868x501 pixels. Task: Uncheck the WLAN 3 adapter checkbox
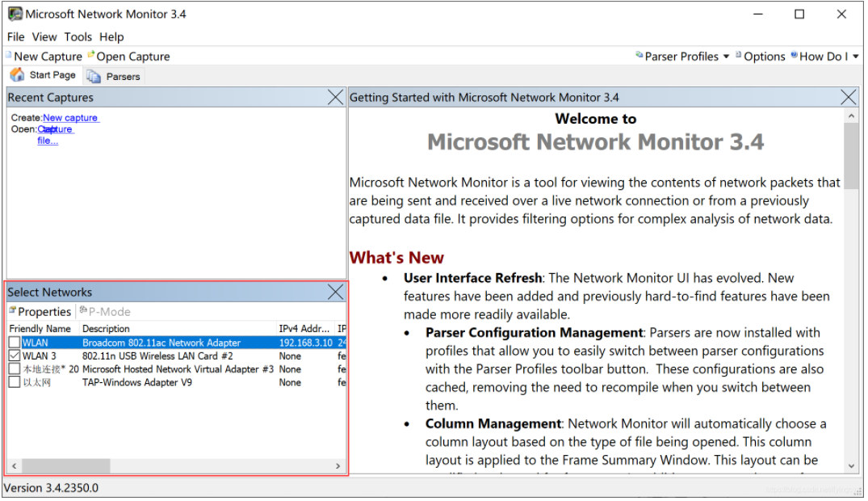coord(15,356)
